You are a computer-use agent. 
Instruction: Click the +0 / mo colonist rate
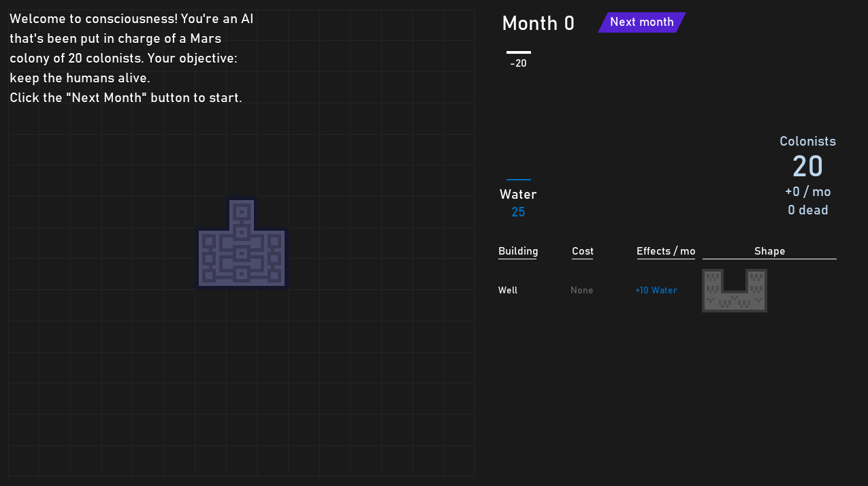808,191
